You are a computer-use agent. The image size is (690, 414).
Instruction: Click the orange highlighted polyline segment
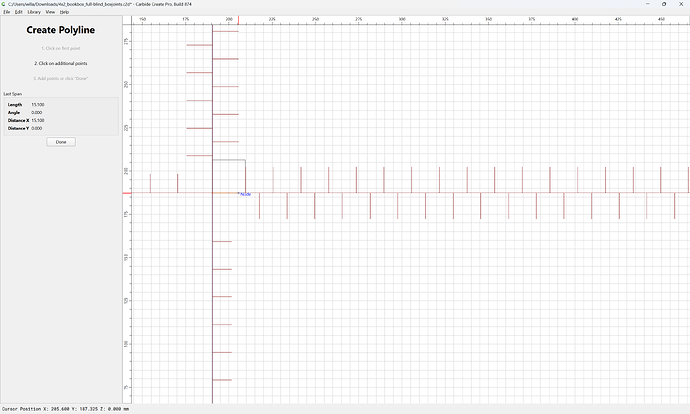[x=225, y=193]
